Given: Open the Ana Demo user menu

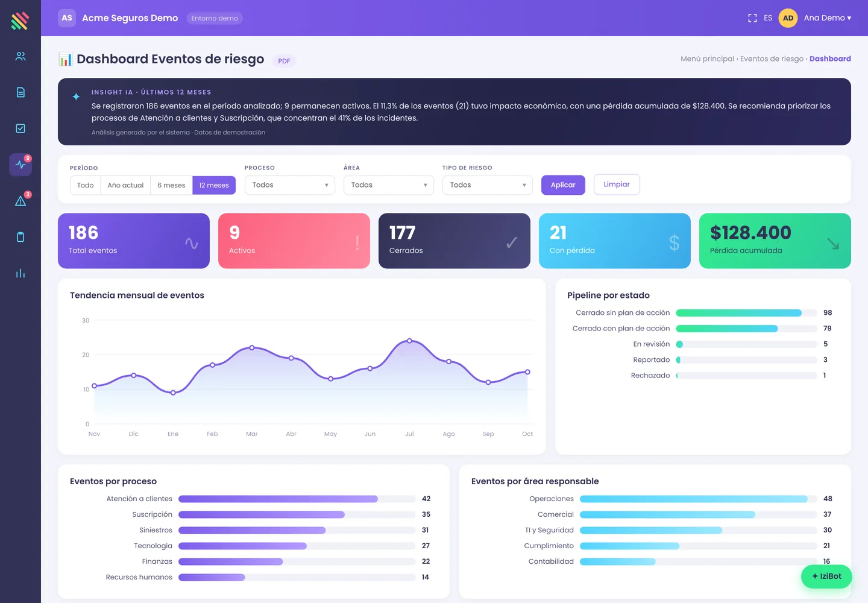Looking at the screenshot, I should point(827,18).
